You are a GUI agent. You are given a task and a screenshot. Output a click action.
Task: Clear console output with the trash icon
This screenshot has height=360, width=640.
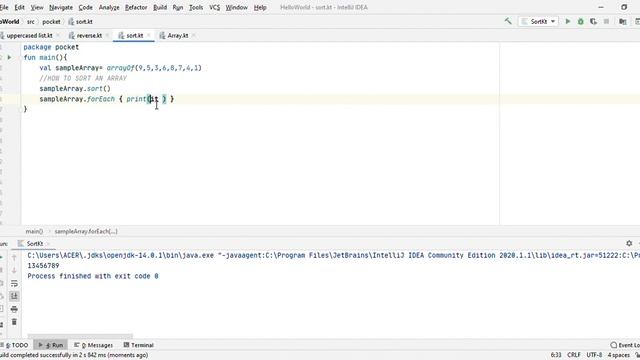(x=14, y=322)
